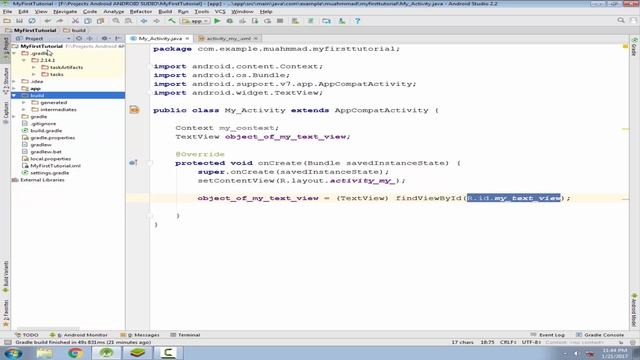
Task: Sync project with Gradle files
Action: pyautogui.click(x=311, y=21)
